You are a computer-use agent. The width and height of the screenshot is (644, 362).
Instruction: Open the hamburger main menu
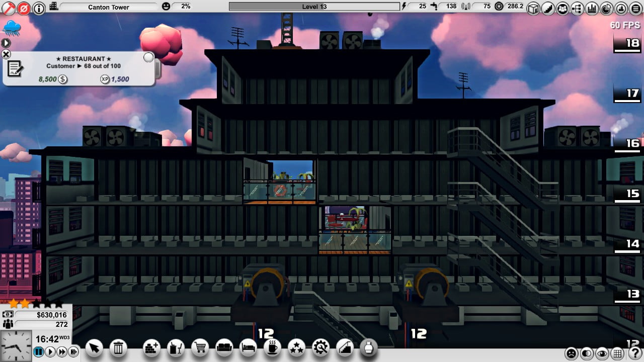pos(636,8)
